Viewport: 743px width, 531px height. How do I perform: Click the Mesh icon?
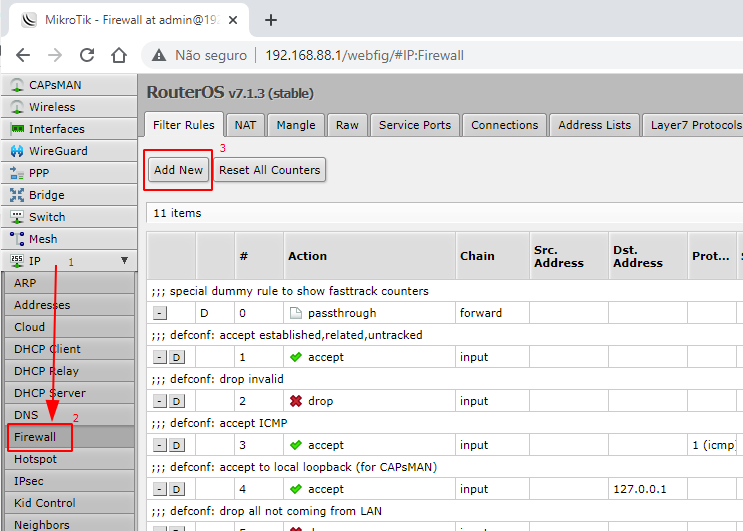tap(17, 239)
